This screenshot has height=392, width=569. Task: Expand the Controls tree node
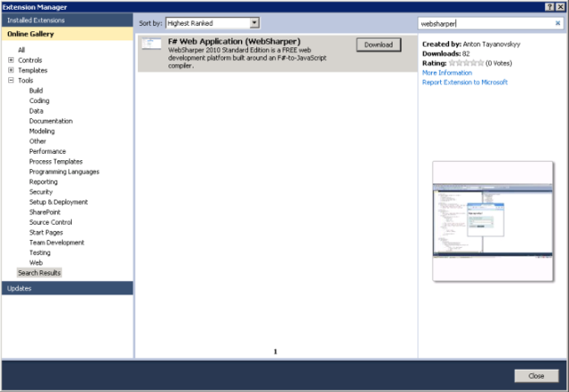click(11, 60)
